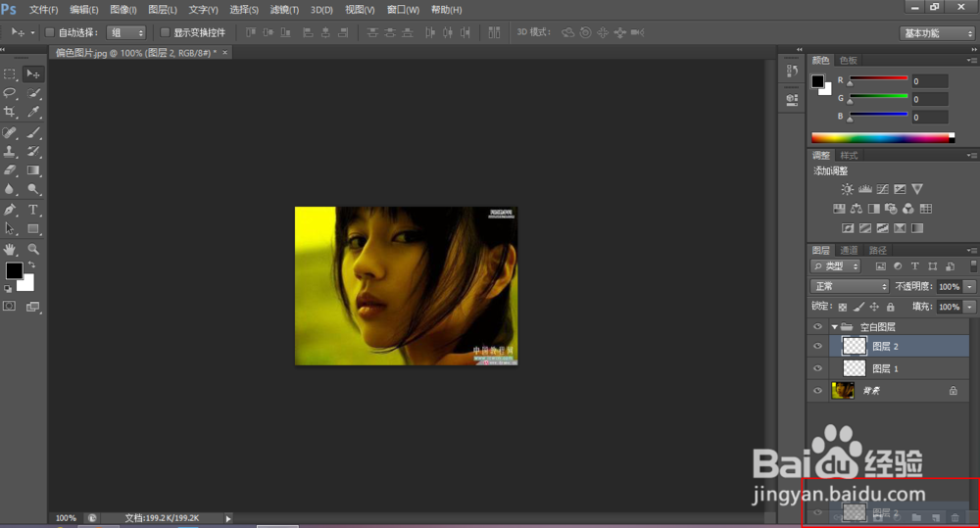Open the blend mode 正常 dropdown
980x528 pixels.
(x=850, y=286)
